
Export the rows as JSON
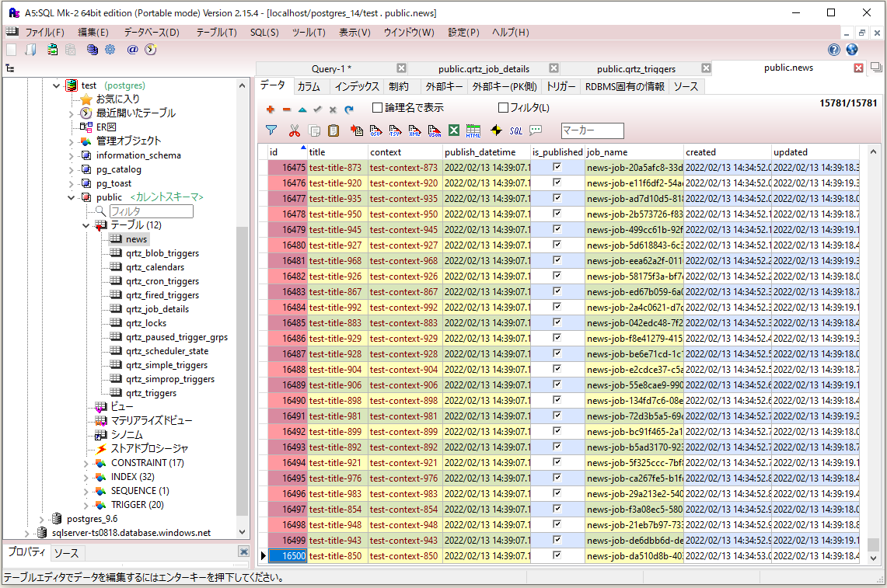[434, 130]
